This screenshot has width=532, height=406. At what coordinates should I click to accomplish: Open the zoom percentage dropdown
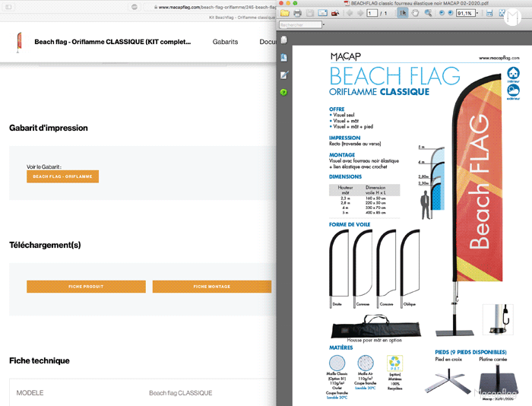point(478,13)
